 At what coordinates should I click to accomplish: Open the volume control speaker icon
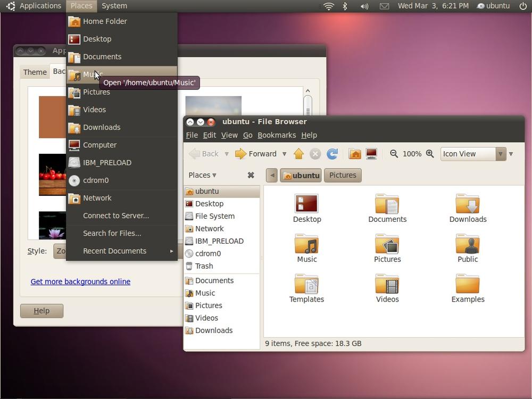[364, 6]
